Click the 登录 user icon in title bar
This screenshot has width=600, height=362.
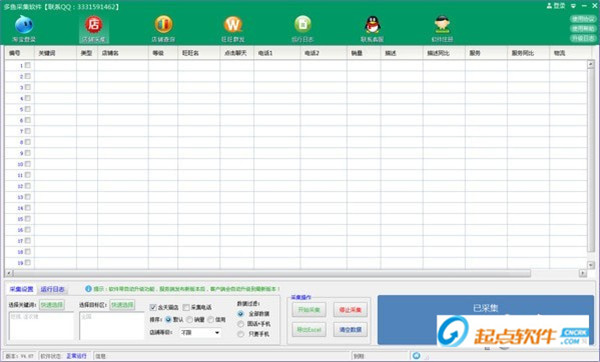(x=556, y=6)
